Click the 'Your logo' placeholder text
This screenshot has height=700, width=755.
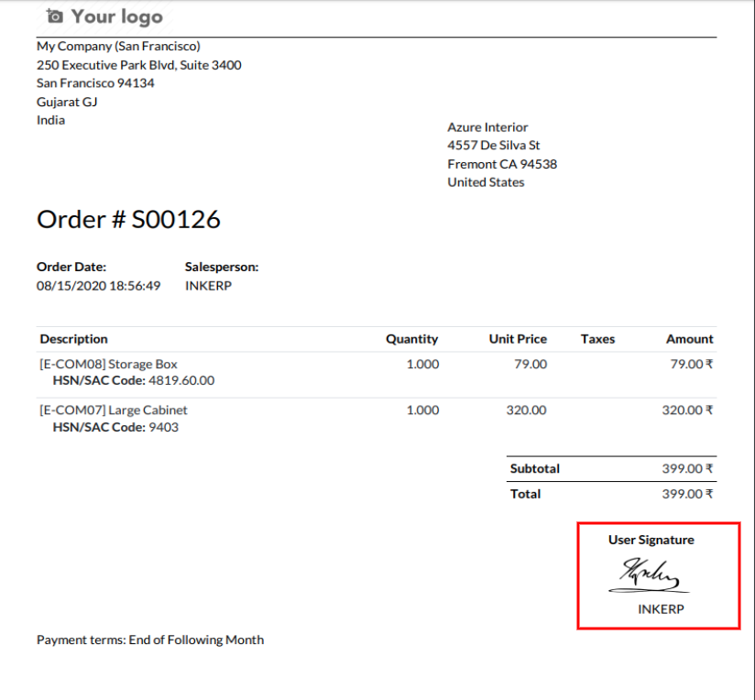[117, 16]
